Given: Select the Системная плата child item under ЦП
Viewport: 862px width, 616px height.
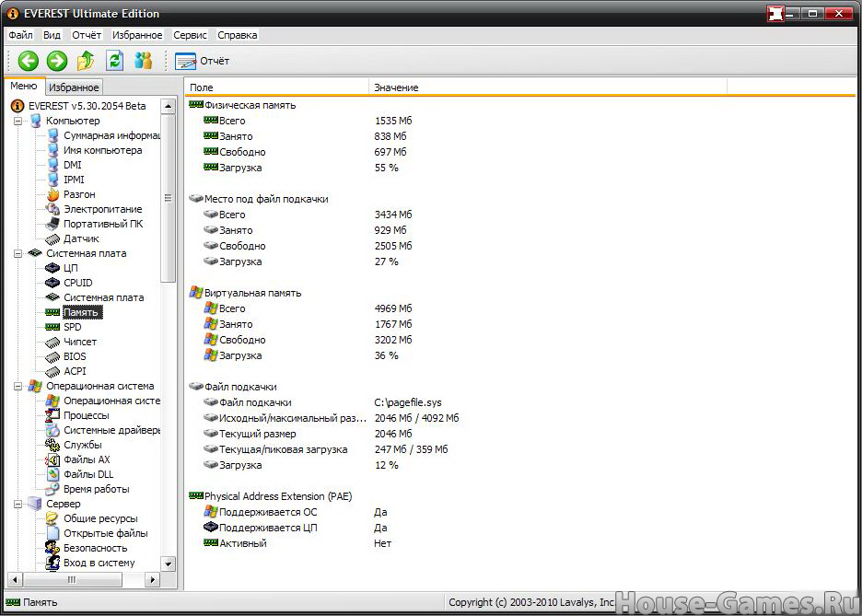Looking at the screenshot, I should (103, 297).
